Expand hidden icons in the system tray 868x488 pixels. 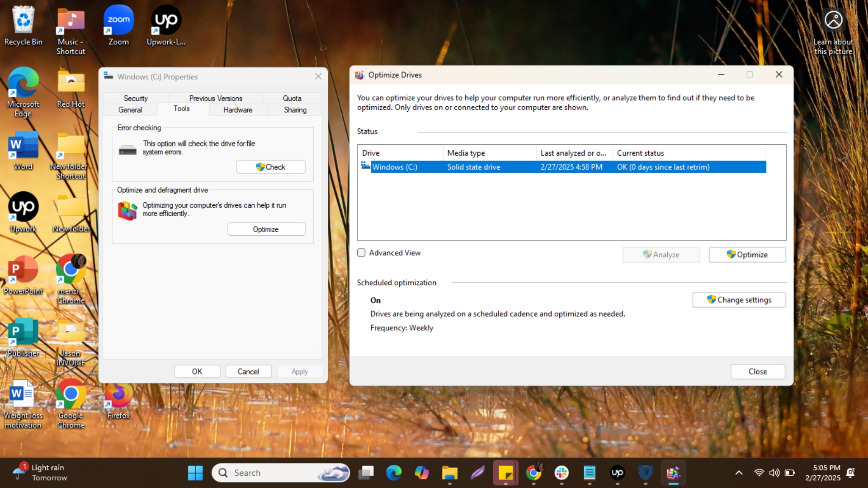click(739, 473)
